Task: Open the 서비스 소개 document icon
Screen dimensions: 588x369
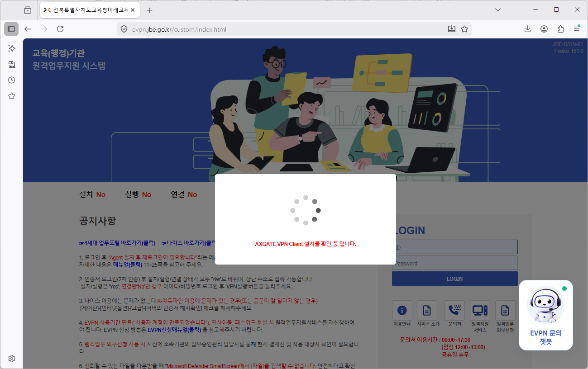Action: click(427, 310)
